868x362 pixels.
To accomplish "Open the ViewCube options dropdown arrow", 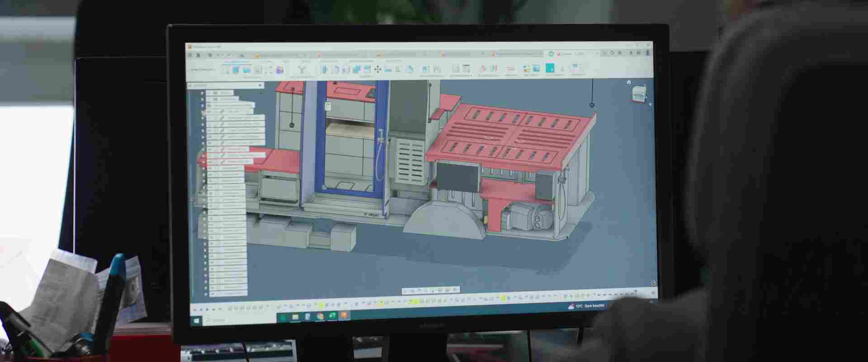I will click(x=650, y=105).
